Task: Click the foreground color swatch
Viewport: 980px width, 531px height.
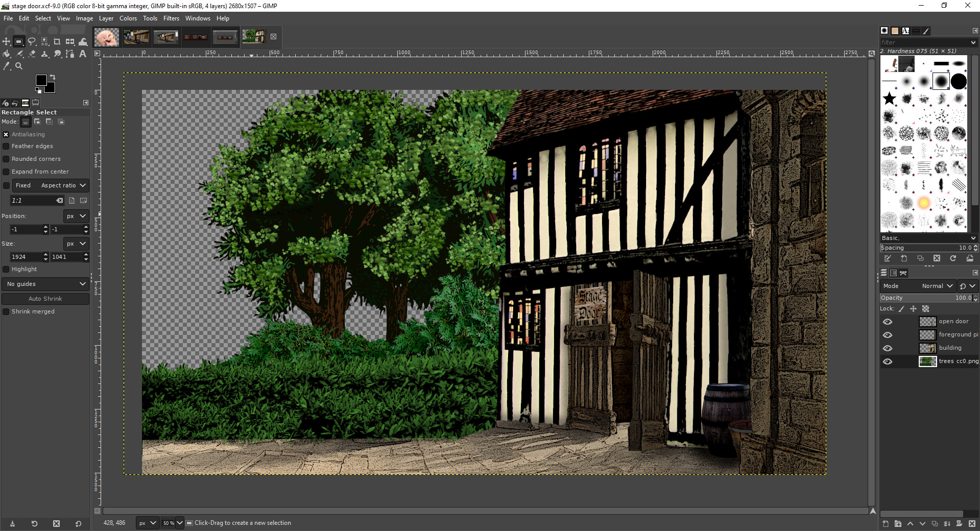Action: point(41,80)
